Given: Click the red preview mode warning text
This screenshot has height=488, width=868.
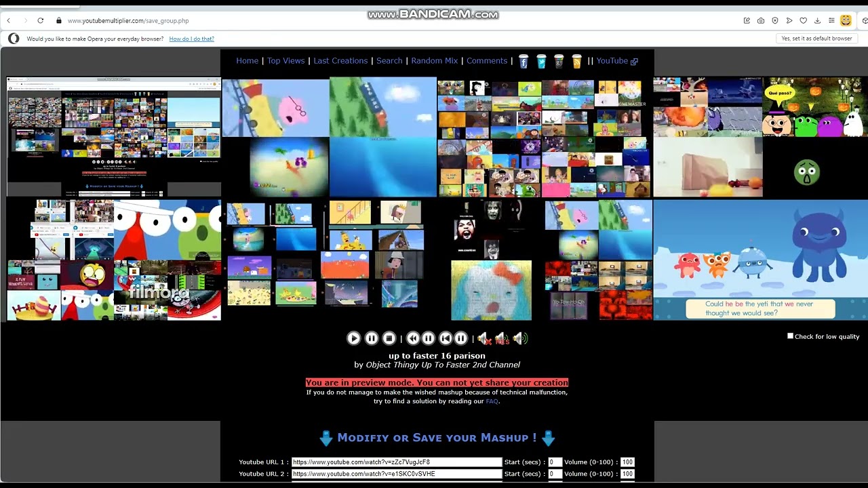Looking at the screenshot, I should tap(437, 382).
